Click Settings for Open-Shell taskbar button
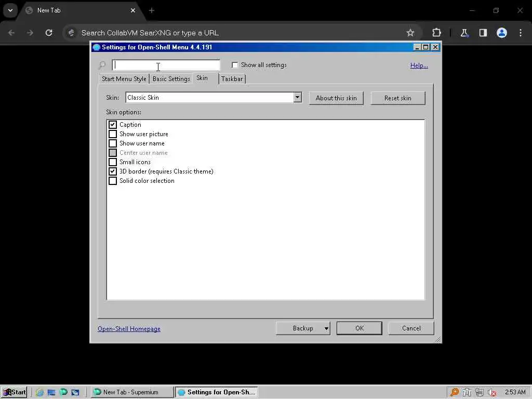The width and height of the screenshot is (532, 399). pyautogui.click(x=217, y=392)
